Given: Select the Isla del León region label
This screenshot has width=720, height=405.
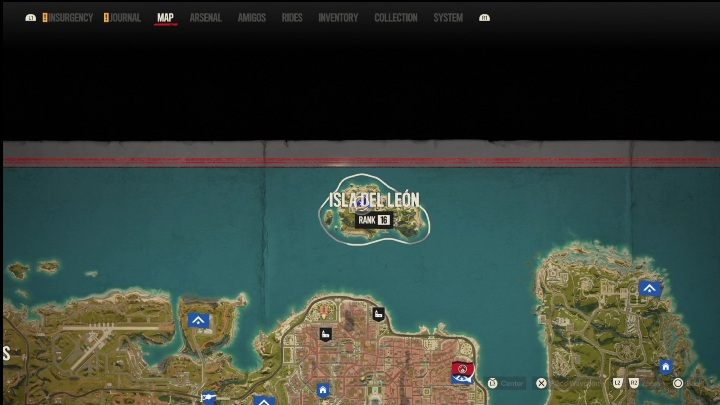Looking at the screenshot, I should [374, 200].
